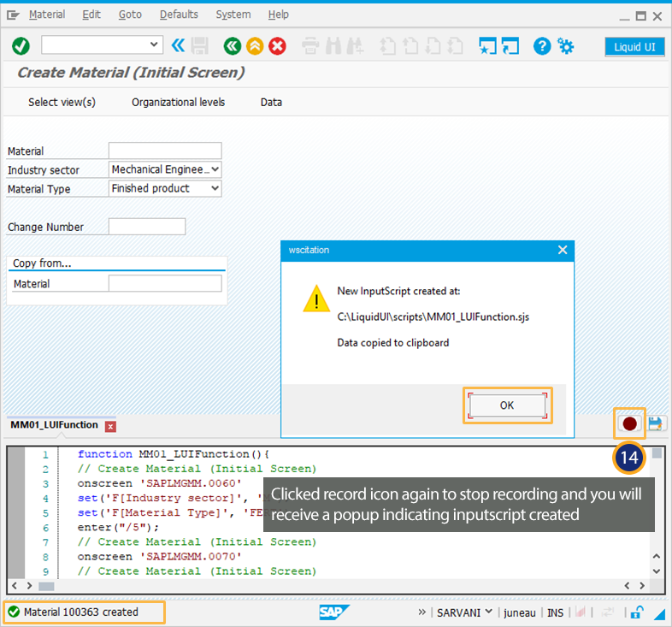672x627 pixels.
Task: Open Help with the question mark icon
Action: tap(542, 46)
